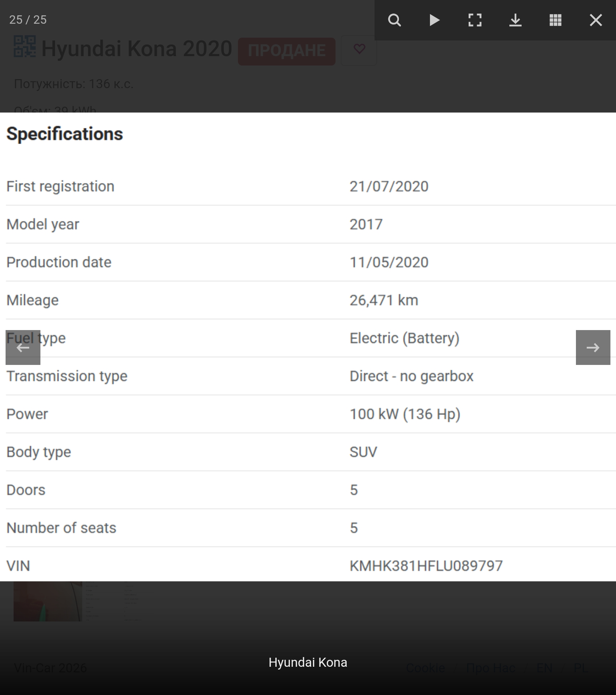Go to next image with right arrow
Image resolution: width=616 pixels, height=695 pixels.
pos(593,347)
